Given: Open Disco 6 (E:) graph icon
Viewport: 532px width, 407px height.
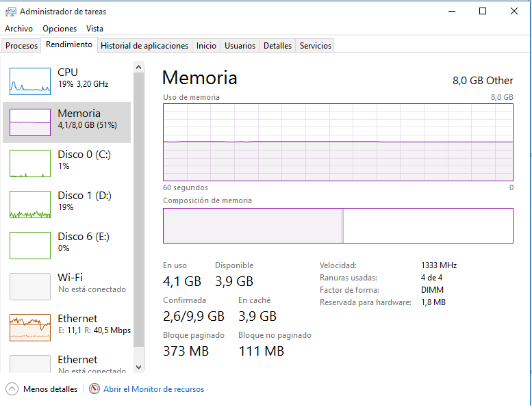Looking at the screenshot, I should pyautogui.click(x=30, y=245).
